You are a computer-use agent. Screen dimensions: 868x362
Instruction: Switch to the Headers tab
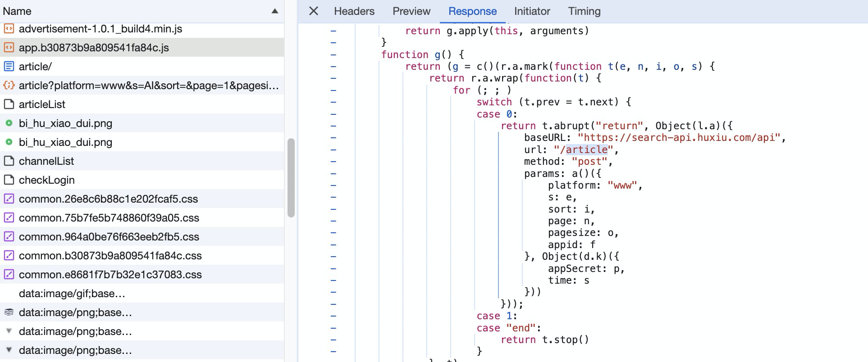(354, 11)
